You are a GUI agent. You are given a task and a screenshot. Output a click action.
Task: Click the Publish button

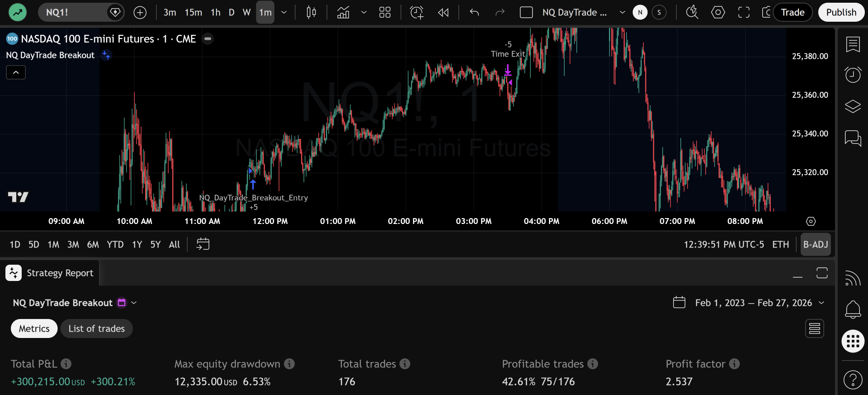pyautogui.click(x=841, y=12)
